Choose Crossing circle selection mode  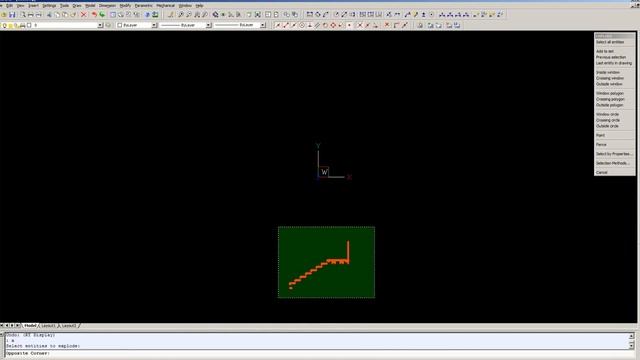click(608, 120)
